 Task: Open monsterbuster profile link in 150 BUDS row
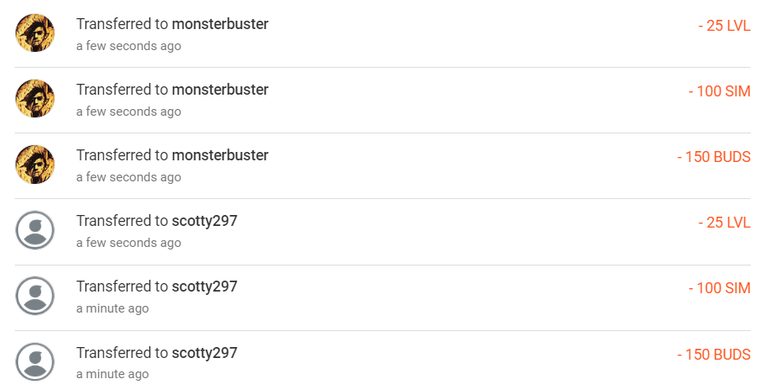tap(220, 155)
